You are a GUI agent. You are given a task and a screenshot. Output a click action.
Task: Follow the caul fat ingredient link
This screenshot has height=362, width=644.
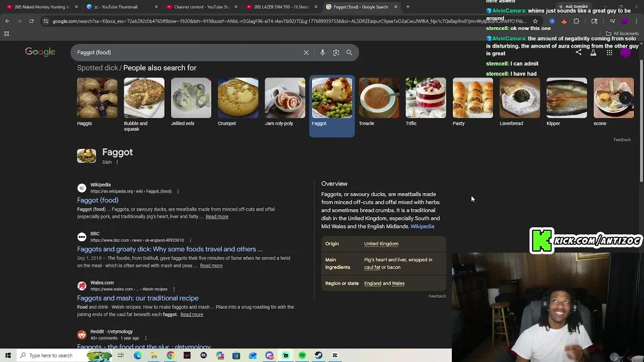(x=372, y=267)
